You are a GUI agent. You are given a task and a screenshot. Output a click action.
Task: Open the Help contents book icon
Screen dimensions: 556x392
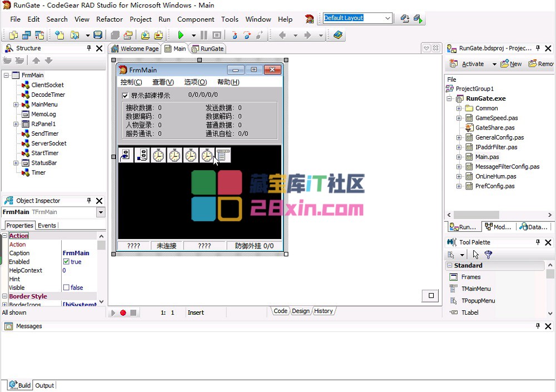click(x=338, y=35)
